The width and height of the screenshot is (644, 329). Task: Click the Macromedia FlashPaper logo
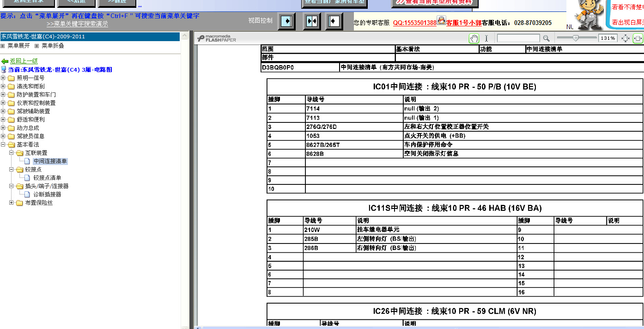click(217, 38)
